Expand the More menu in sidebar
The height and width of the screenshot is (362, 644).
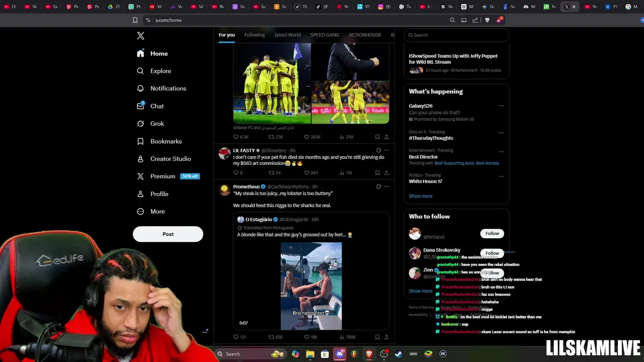tap(151, 212)
